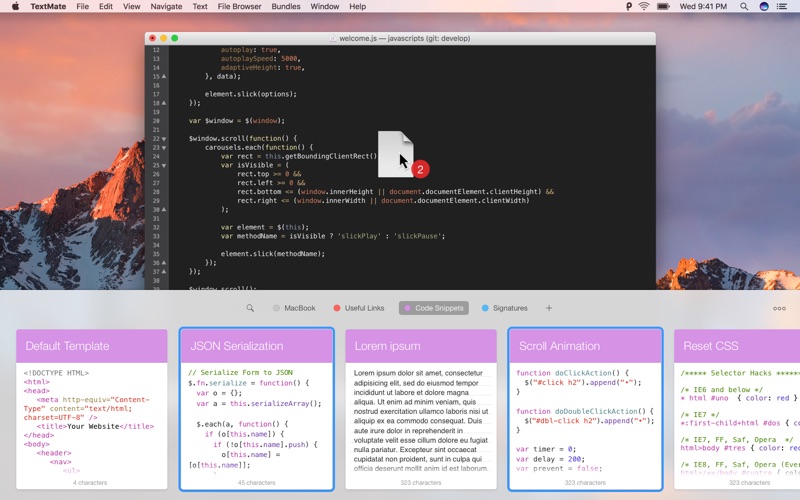
Task: Add a new list with the plus icon
Action: (x=548, y=308)
